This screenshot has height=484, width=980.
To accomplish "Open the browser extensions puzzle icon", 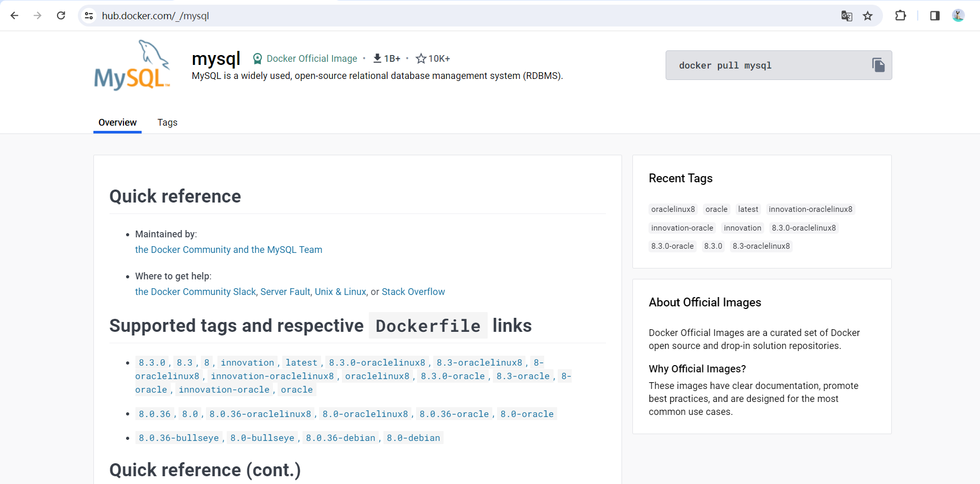I will [901, 16].
